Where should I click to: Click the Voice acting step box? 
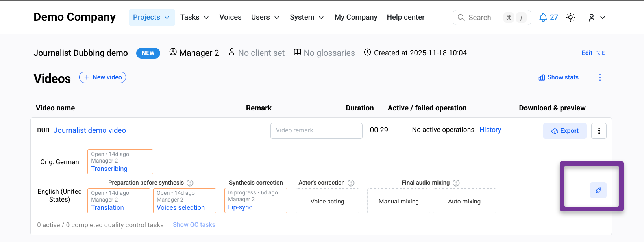(x=327, y=201)
